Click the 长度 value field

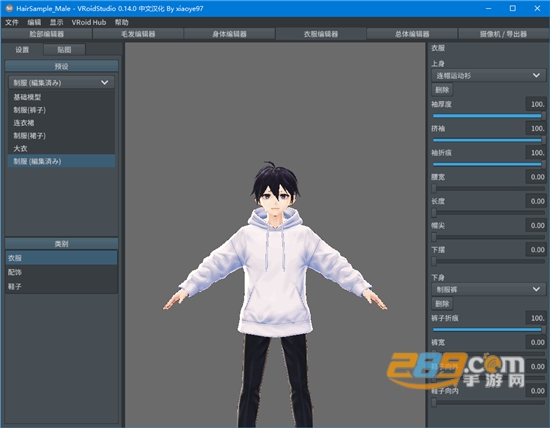(536, 201)
